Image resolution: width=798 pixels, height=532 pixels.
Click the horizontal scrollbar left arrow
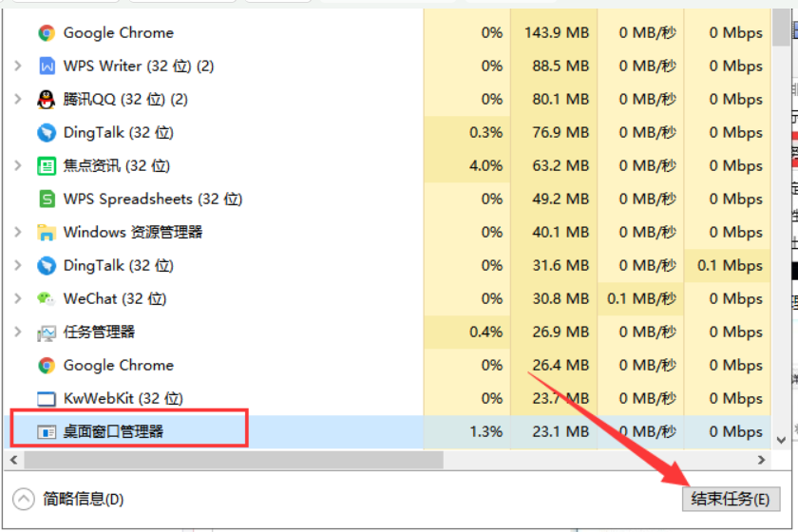click(x=13, y=460)
